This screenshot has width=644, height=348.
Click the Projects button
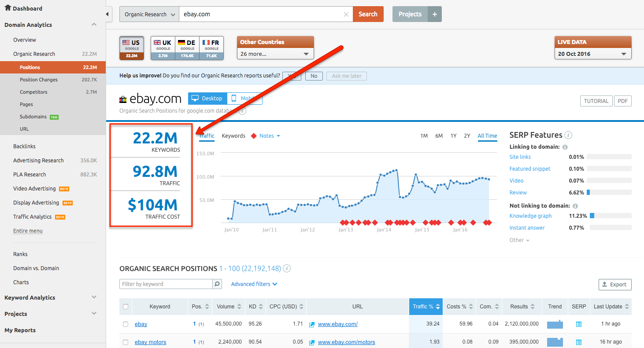(x=410, y=14)
